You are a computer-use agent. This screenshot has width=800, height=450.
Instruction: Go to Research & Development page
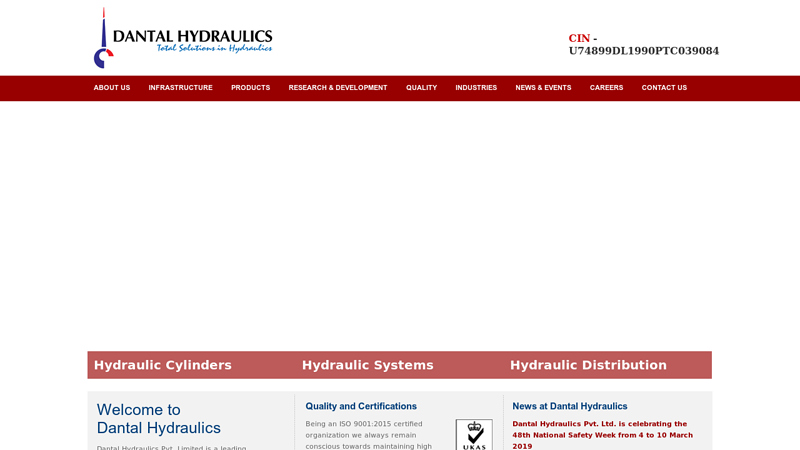(338, 88)
